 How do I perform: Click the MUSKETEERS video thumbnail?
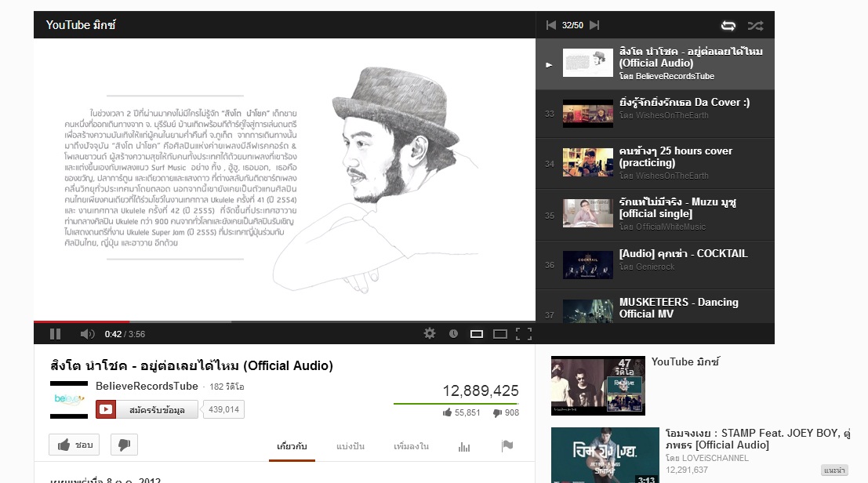[x=588, y=311]
